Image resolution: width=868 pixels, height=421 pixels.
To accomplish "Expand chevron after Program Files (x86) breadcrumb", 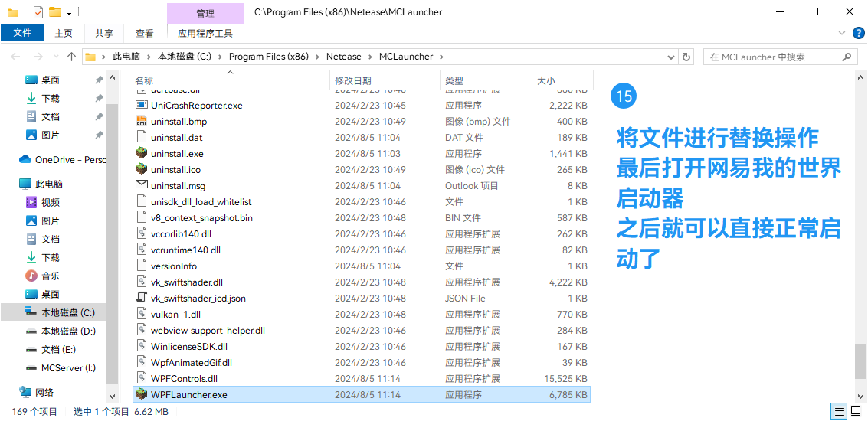I will tap(317, 57).
